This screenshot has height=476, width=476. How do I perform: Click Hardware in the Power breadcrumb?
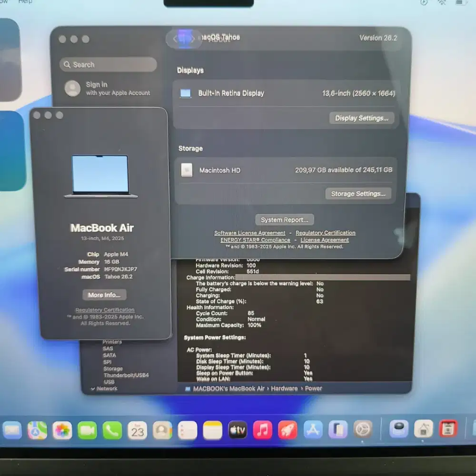point(284,388)
